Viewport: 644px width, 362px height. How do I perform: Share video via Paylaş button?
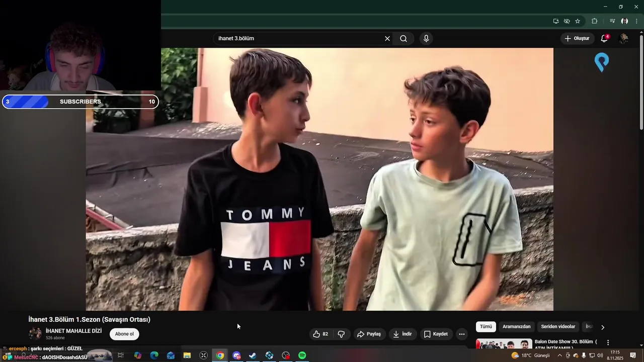click(x=369, y=334)
